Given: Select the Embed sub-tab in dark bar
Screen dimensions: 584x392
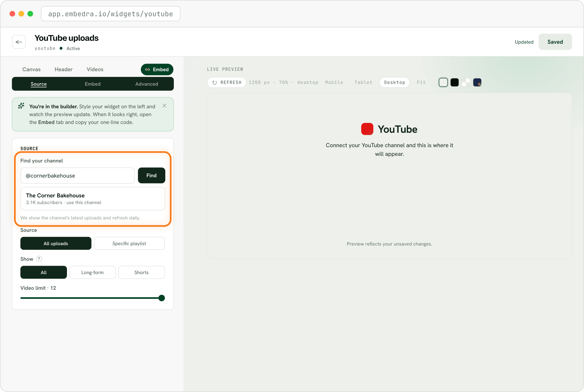Looking at the screenshot, I should [x=93, y=84].
